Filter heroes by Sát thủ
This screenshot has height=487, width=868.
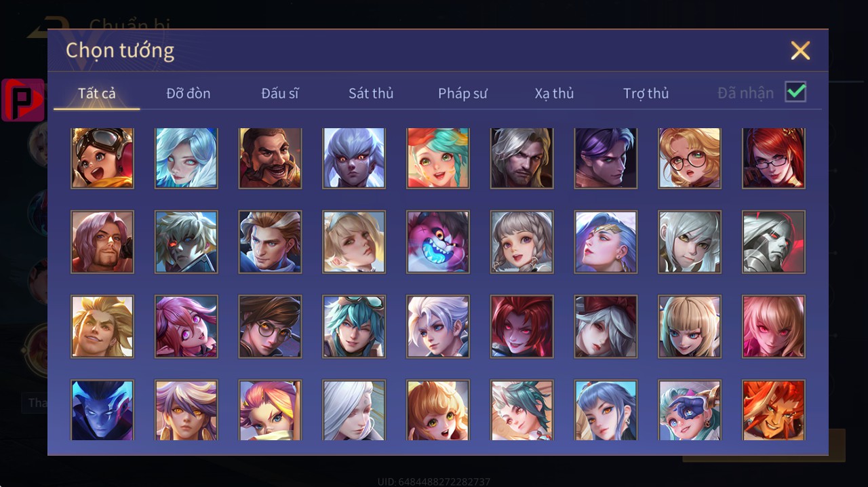tap(371, 94)
